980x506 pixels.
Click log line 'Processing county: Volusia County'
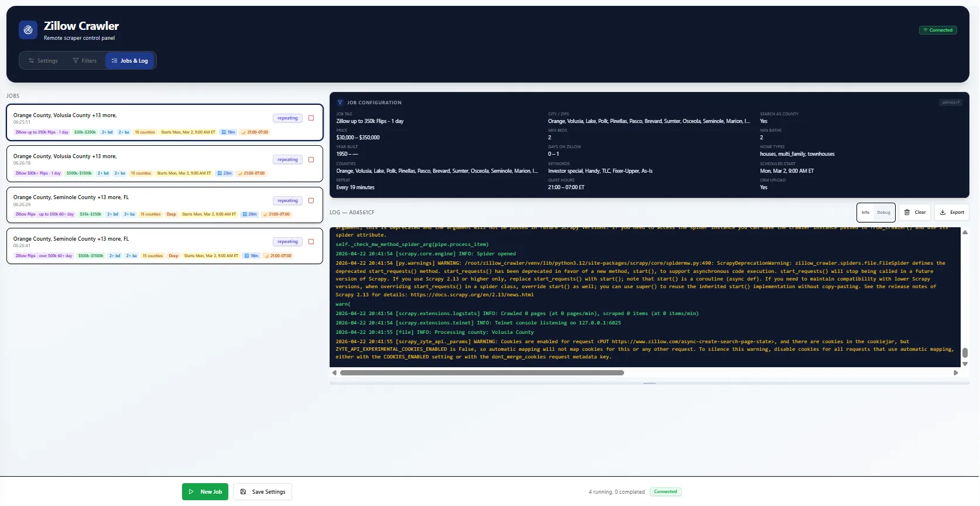[434, 332]
